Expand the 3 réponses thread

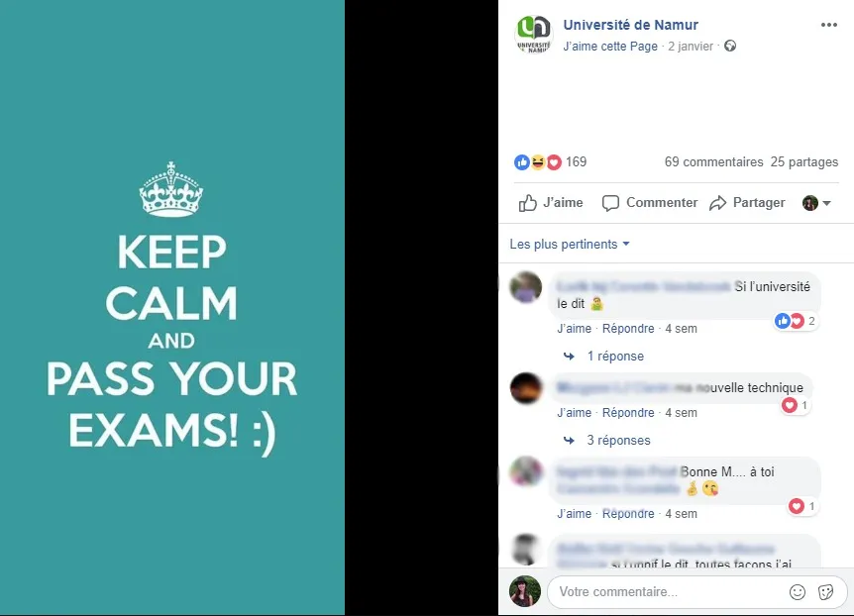click(606, 440)
